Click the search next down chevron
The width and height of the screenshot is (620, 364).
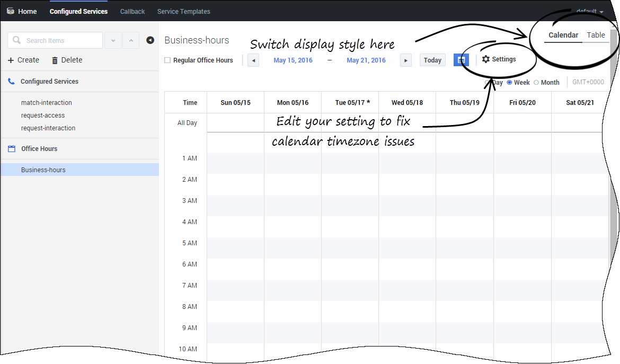tap(113, 40)
